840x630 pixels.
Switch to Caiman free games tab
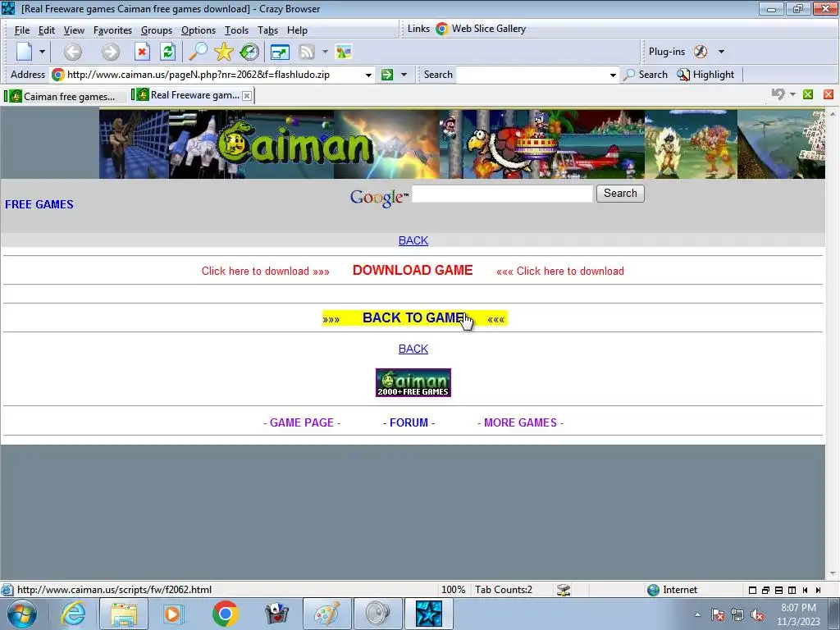[64, 97]
